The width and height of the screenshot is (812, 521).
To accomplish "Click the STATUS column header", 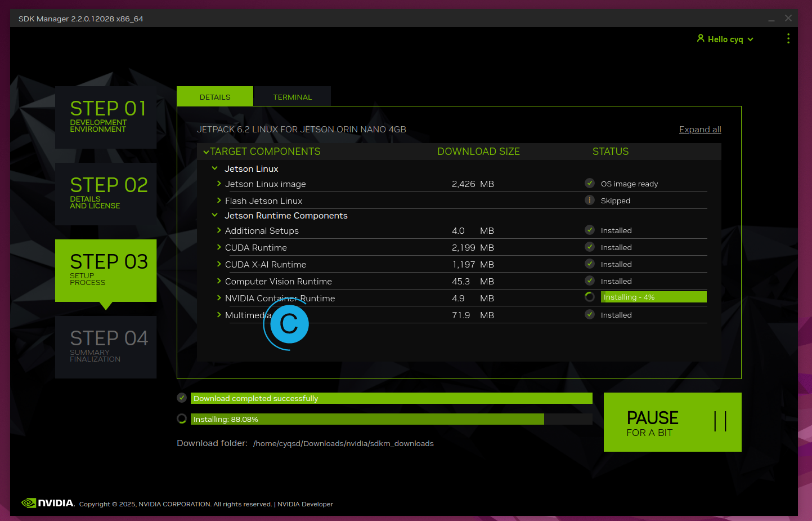I will [x=611, y=152].
